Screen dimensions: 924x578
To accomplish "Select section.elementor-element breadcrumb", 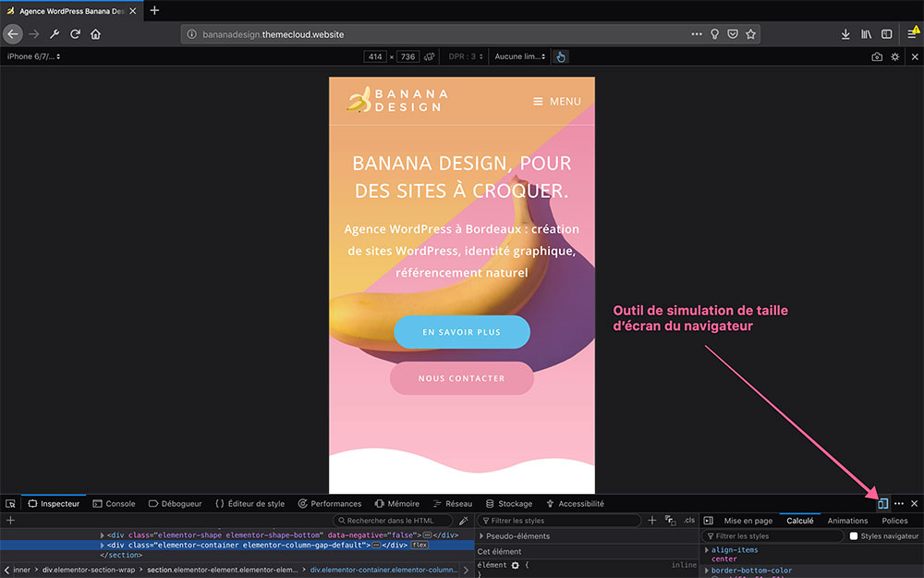I will [x=223, y=570].
